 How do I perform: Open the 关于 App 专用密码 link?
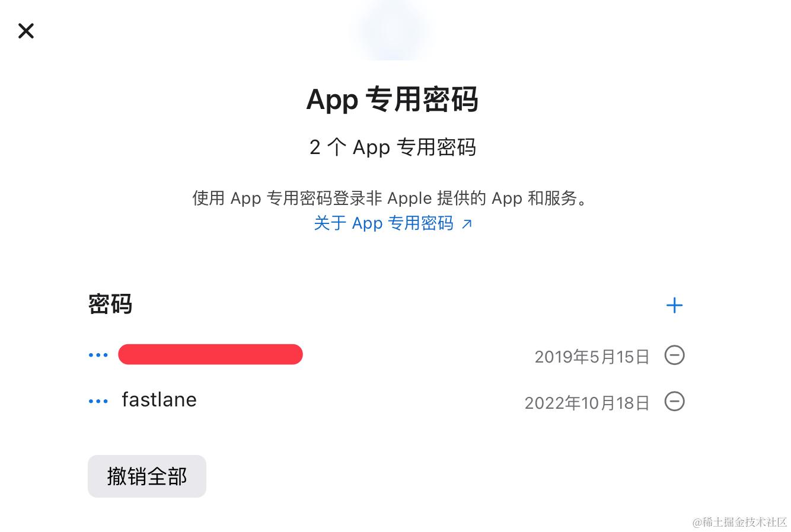pyautogui.click(x=384, y=223)
